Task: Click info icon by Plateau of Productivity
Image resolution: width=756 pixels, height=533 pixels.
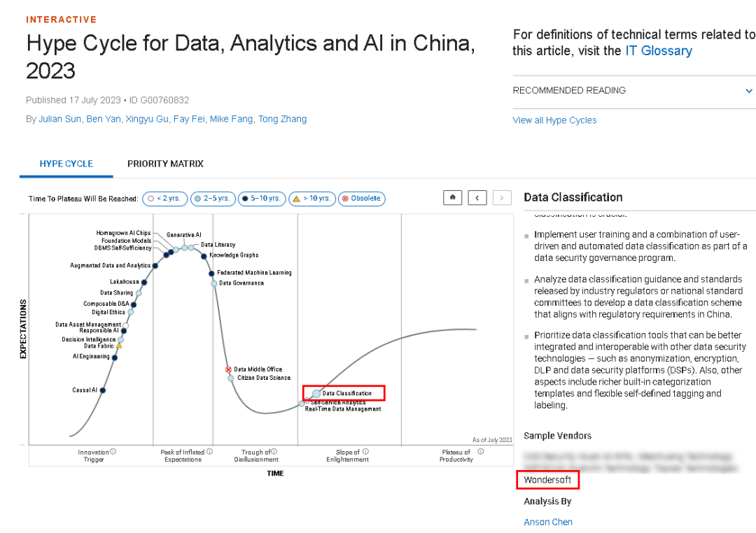Action: [x=475, y=452]
